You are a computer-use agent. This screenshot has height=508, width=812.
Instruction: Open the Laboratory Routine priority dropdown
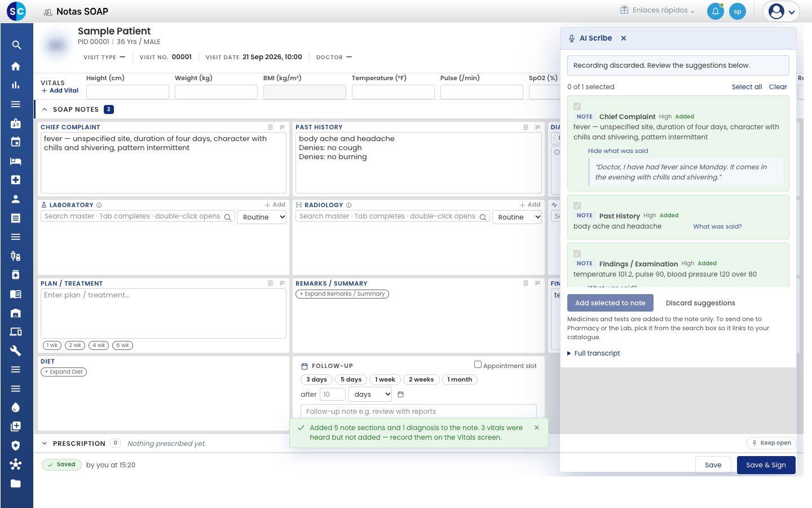(x=262, y=217)
